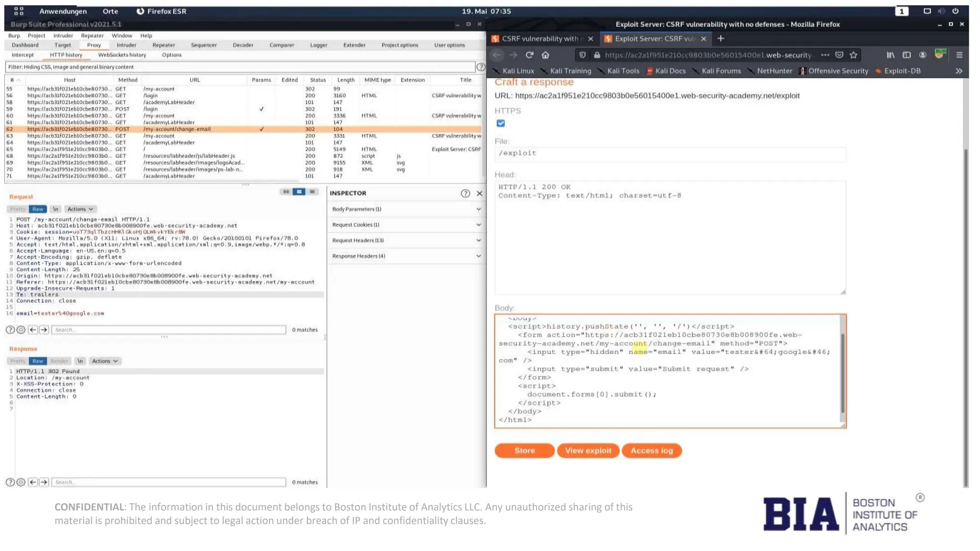Screen dimensions: 980x551
Task: Click the Store button
Action: click(524, 451)
